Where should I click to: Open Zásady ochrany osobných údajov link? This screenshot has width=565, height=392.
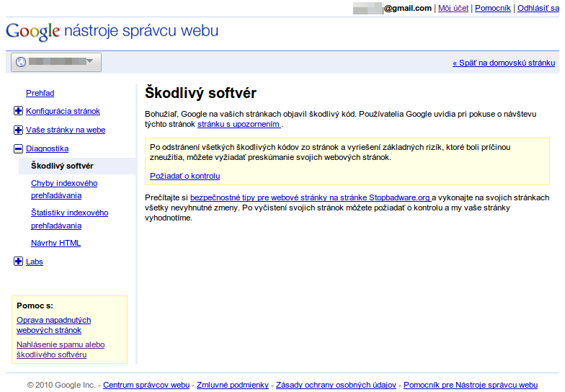click(336, 385)
